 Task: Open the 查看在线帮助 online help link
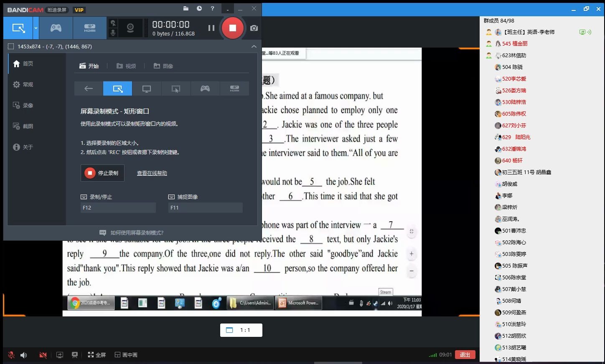[152, 173]
